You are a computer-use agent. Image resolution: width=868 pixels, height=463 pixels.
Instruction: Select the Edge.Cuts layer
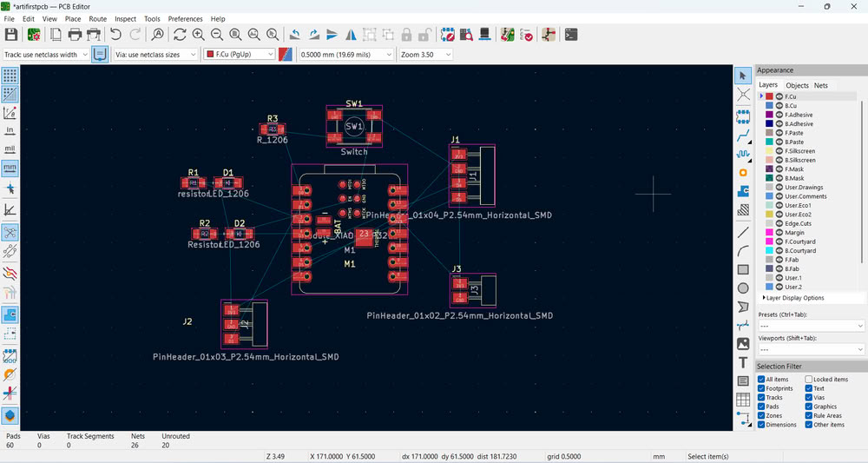[x=799, y=223]
